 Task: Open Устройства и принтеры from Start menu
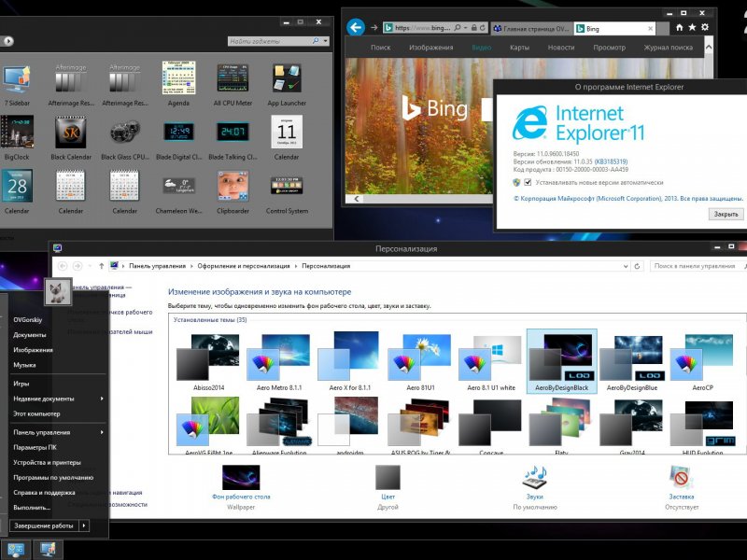pos(47,462)
